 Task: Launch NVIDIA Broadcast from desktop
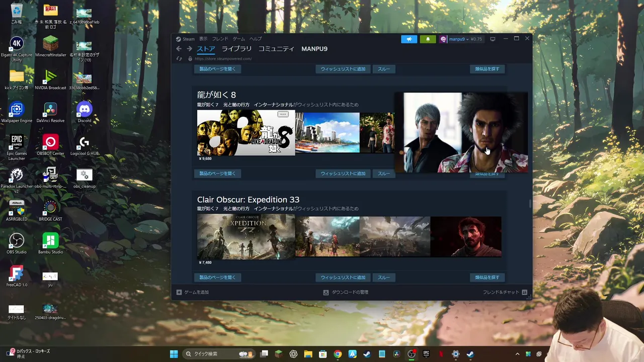click(50, 79)
